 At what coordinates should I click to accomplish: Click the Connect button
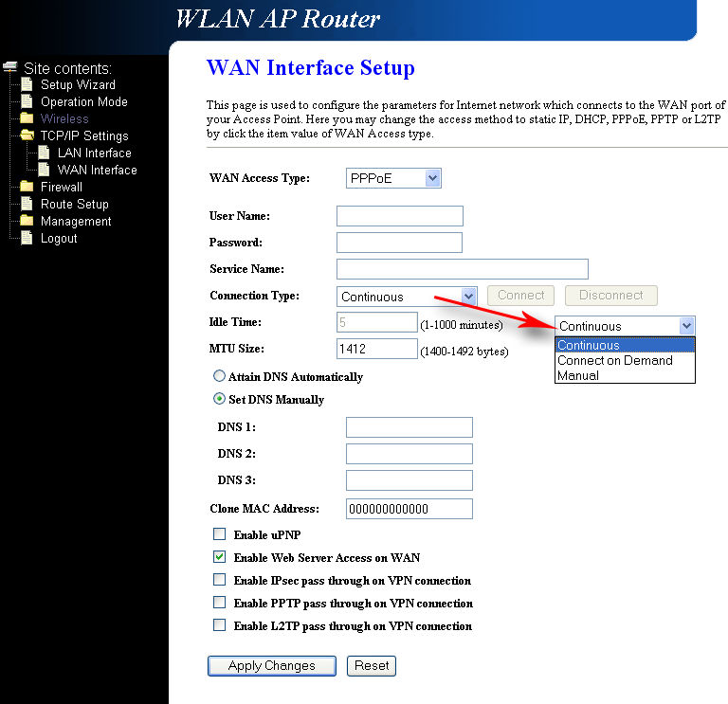pos(520,296)
